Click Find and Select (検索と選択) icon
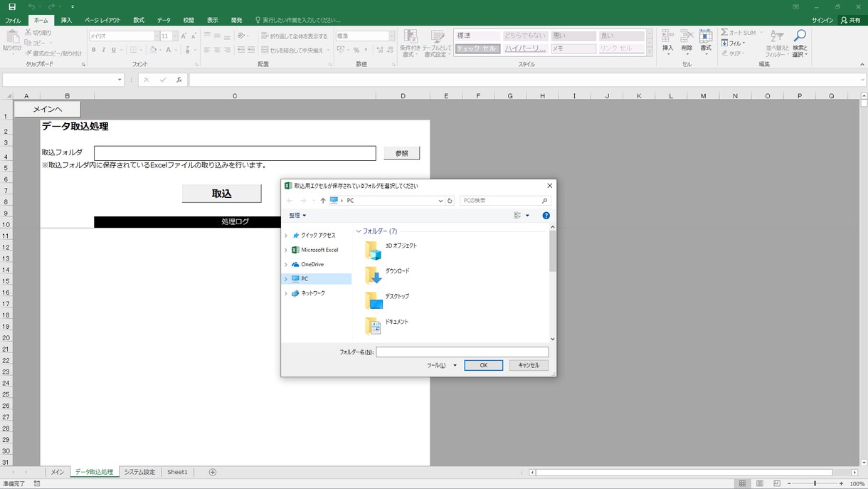The height and width of the screenshot is (489, 868). point(800,36)
